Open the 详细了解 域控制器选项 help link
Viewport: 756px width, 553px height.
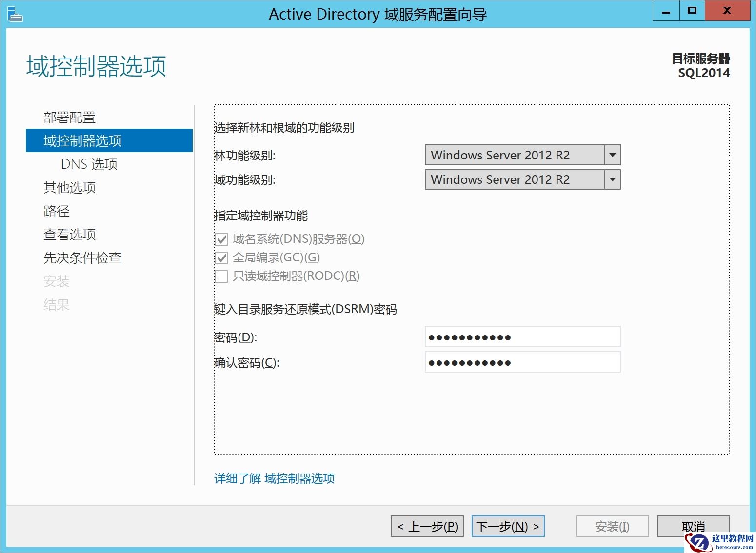pyautogui.click(x=274, y=478)
